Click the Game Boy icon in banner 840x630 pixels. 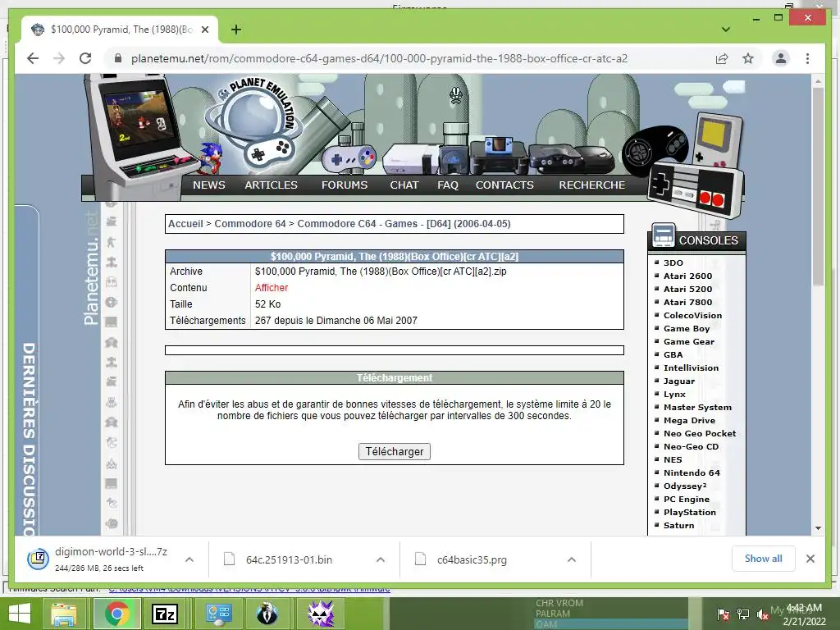(718, 140)
